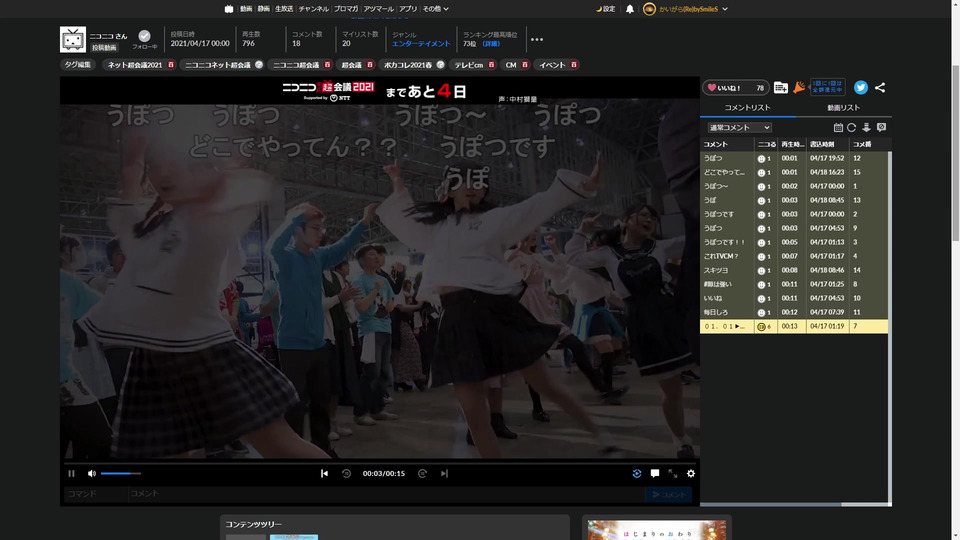960x540 pixels.
Task: Nicoru the highlighted comment number 7
Action: (762, 327)
